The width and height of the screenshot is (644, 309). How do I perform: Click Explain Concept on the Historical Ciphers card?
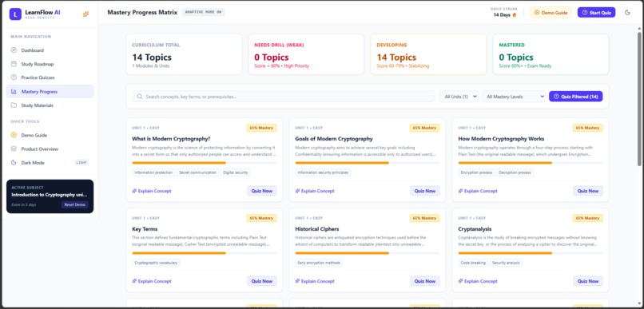315,281
